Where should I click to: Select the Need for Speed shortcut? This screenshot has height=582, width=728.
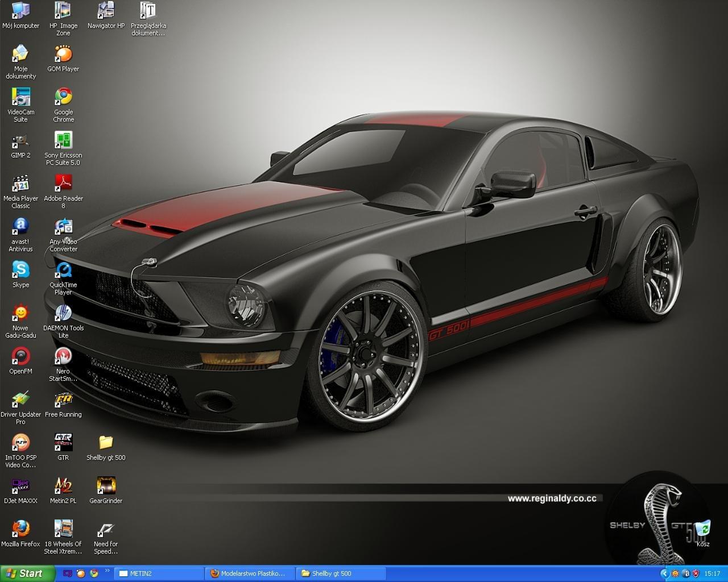point(106,537)
